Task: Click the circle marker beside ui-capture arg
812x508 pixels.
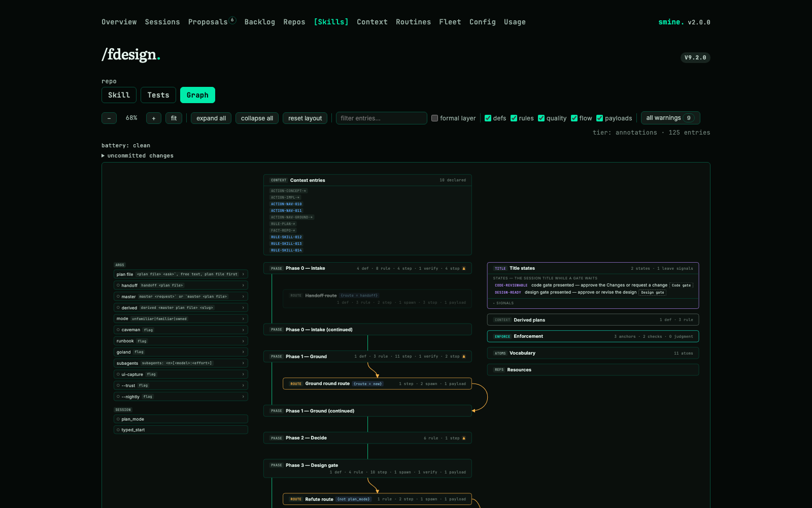Action: (x=118, y=374)
